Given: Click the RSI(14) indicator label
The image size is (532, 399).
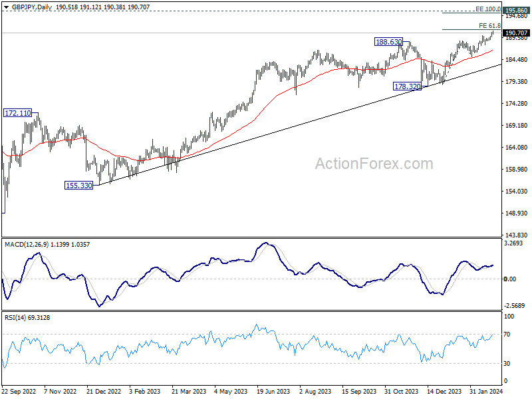Looking at the screenshot, I should tap(15, 318).
